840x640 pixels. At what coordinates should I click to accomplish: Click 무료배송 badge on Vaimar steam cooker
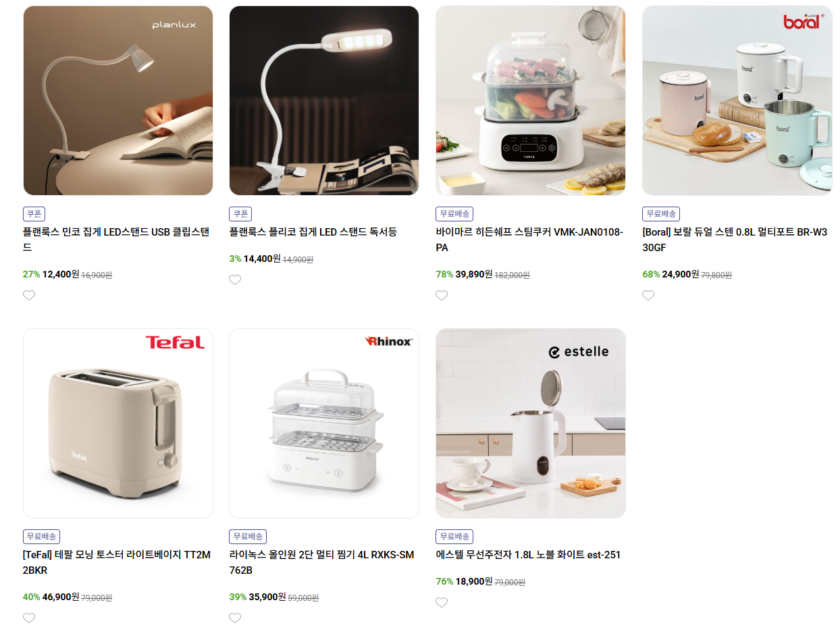pos(454,214)
